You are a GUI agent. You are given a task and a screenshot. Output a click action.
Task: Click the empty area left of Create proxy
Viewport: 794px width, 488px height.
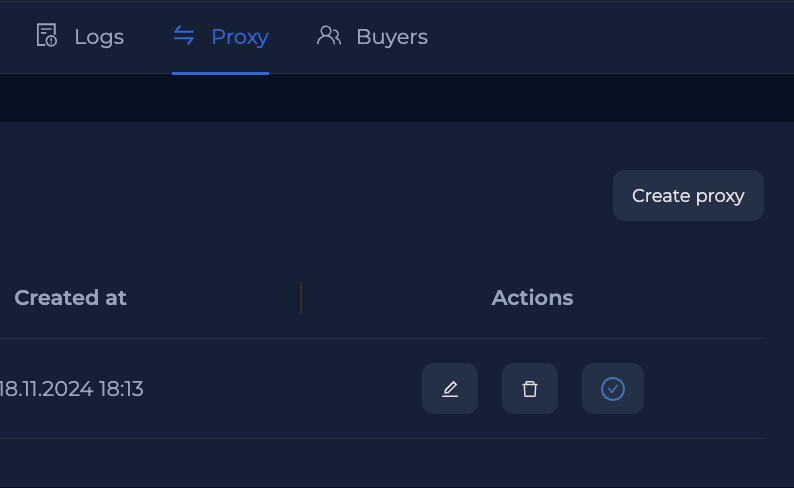(400, 195)
